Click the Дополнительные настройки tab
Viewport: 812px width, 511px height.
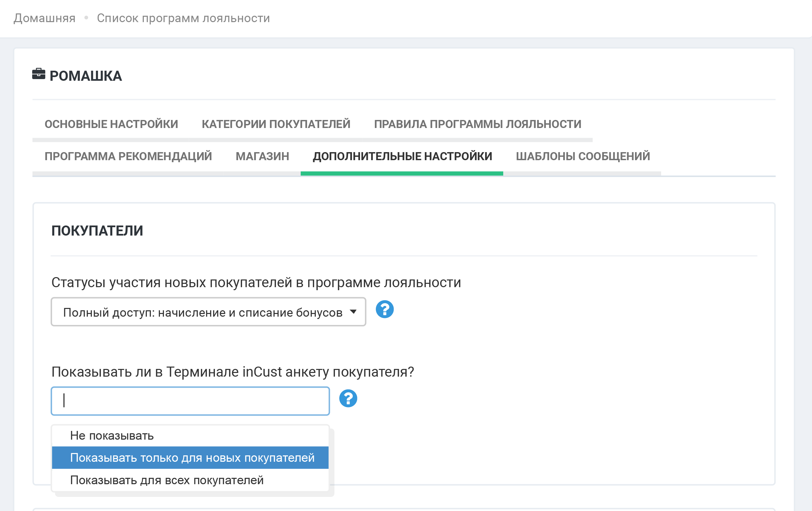coord(402,156)
